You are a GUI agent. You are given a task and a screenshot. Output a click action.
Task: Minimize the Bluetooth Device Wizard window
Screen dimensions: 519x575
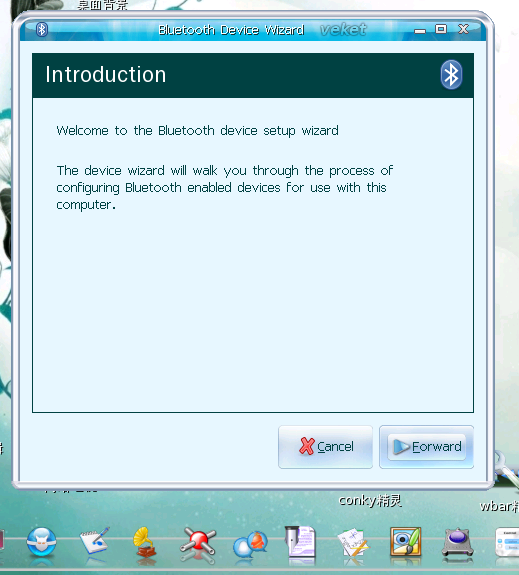point(420,30)
